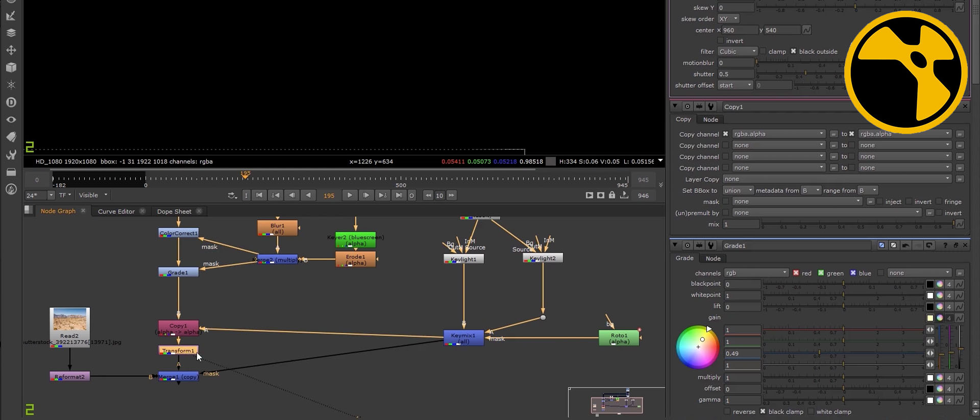Open the FurnaceCore flame icon in toolbar
Screen dimensions: 980x420
coord(11,189)
